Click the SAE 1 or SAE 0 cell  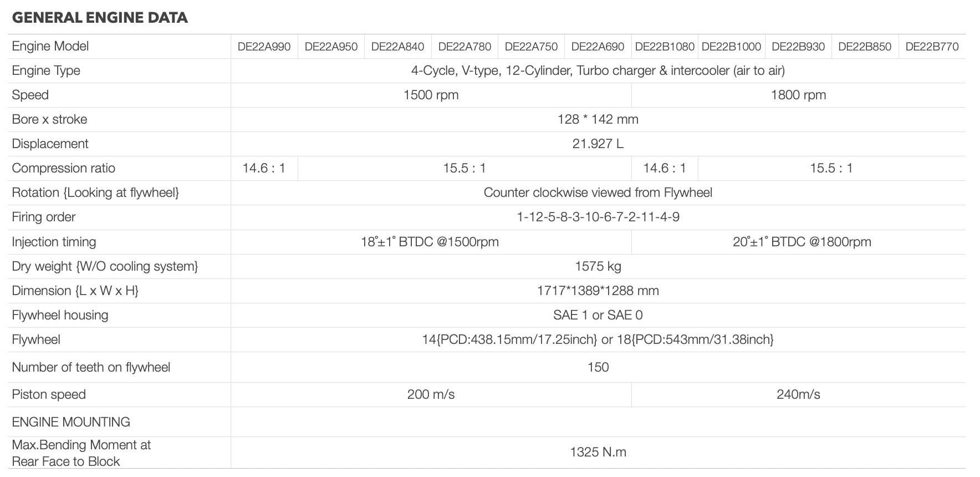tap(598, 315)
